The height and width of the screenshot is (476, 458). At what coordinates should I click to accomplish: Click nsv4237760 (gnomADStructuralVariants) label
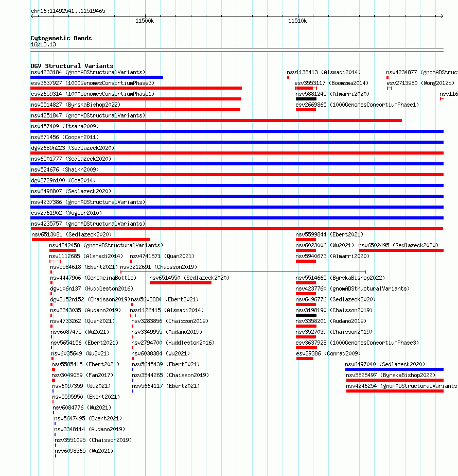[353, 288]
